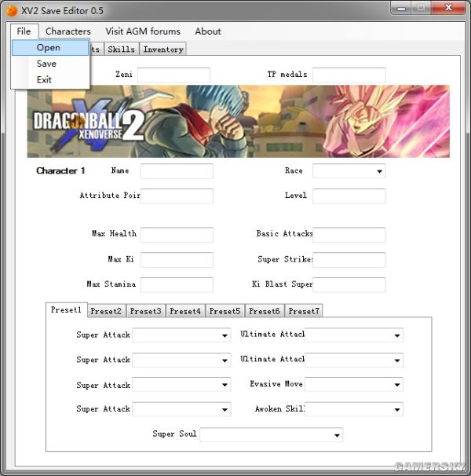
Task: Expand the first Super Attack dropdown
Action: coord(181,335)
